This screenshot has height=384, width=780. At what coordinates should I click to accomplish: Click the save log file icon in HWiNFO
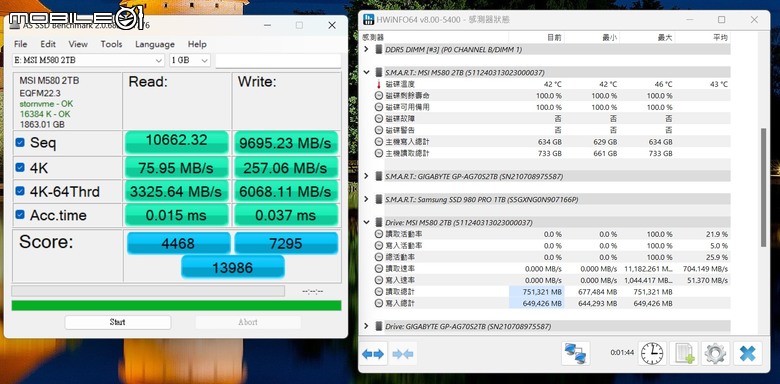(684, 353)
